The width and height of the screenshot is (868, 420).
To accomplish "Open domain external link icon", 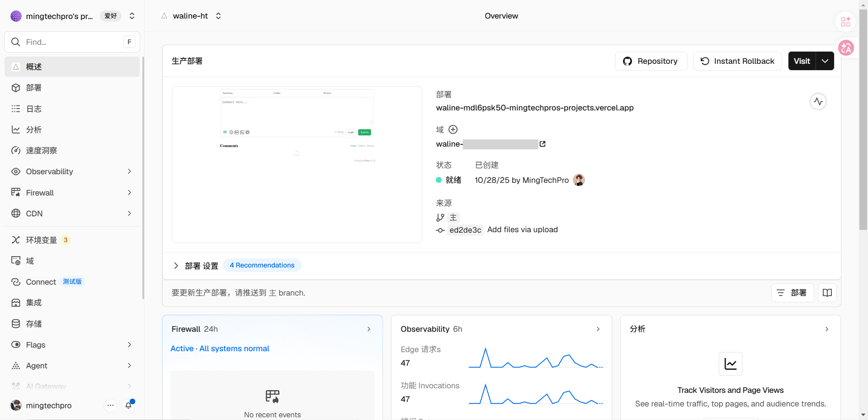I will pyautogui.click(x=542, y=144).
